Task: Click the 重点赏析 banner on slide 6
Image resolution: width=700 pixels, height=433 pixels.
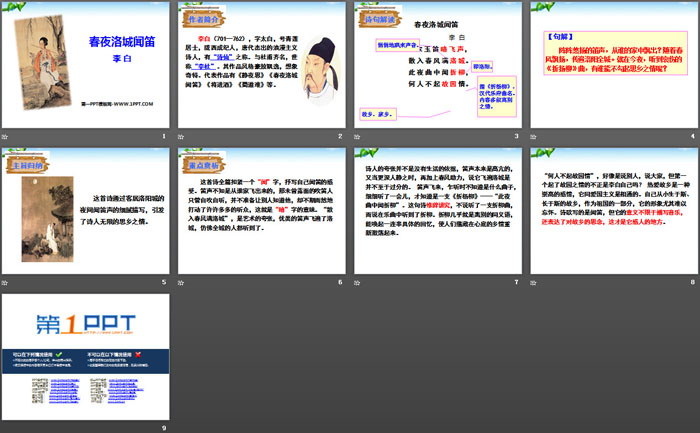Action: [203, 165]
